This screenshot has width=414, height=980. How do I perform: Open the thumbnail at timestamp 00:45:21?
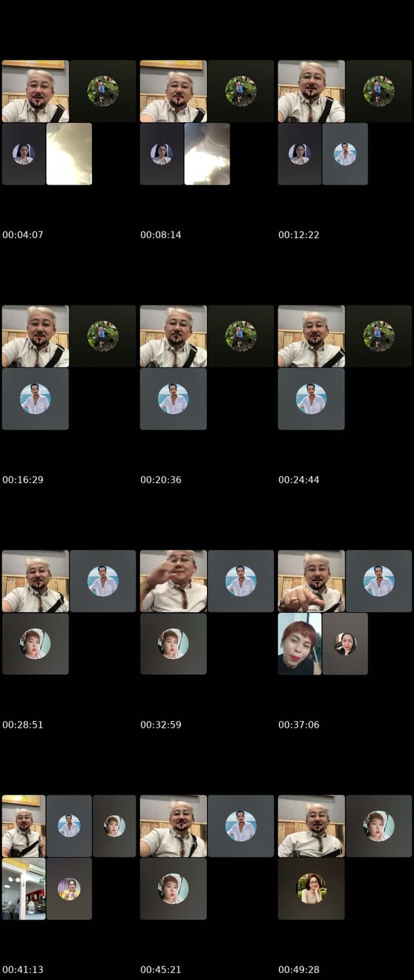pos(207,858)
